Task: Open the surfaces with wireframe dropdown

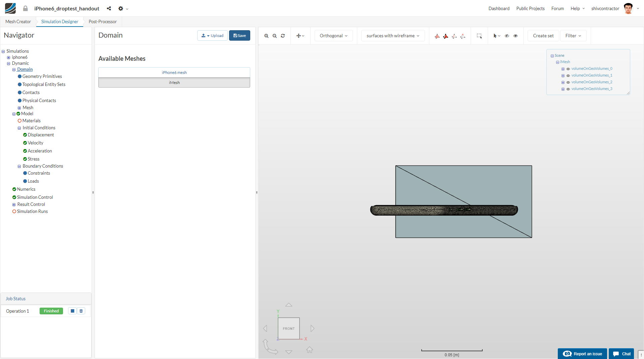Action: (393, 36)
